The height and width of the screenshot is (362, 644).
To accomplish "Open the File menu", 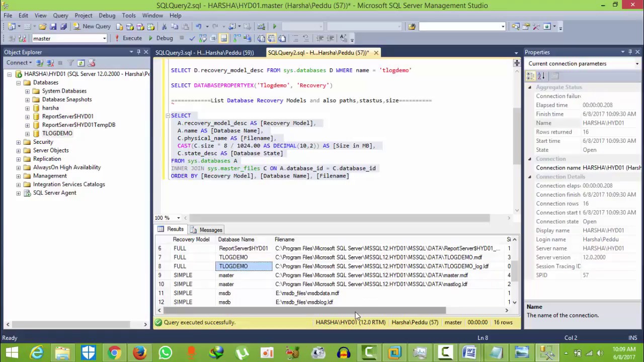I will (x=8, y=16).
